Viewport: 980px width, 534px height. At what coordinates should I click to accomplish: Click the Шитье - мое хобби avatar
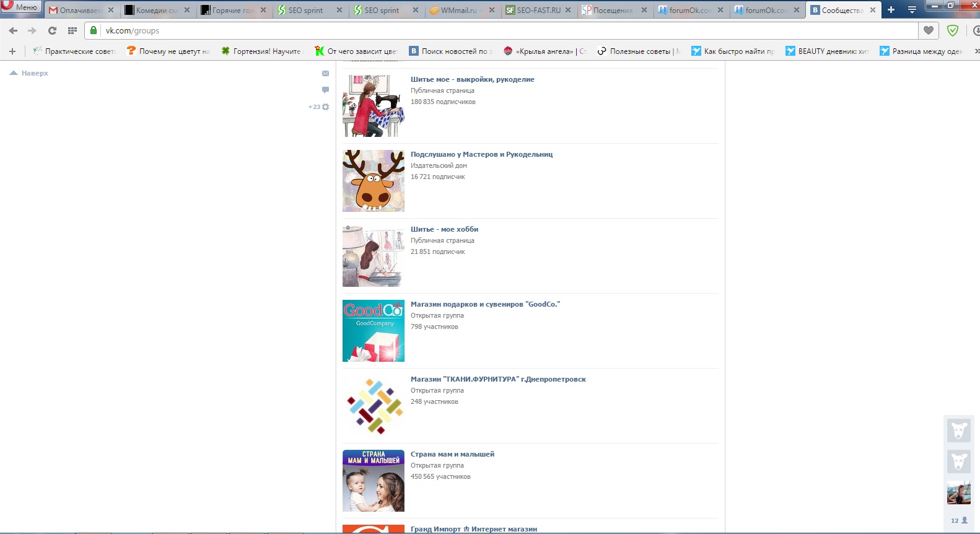tap(374, 256)
